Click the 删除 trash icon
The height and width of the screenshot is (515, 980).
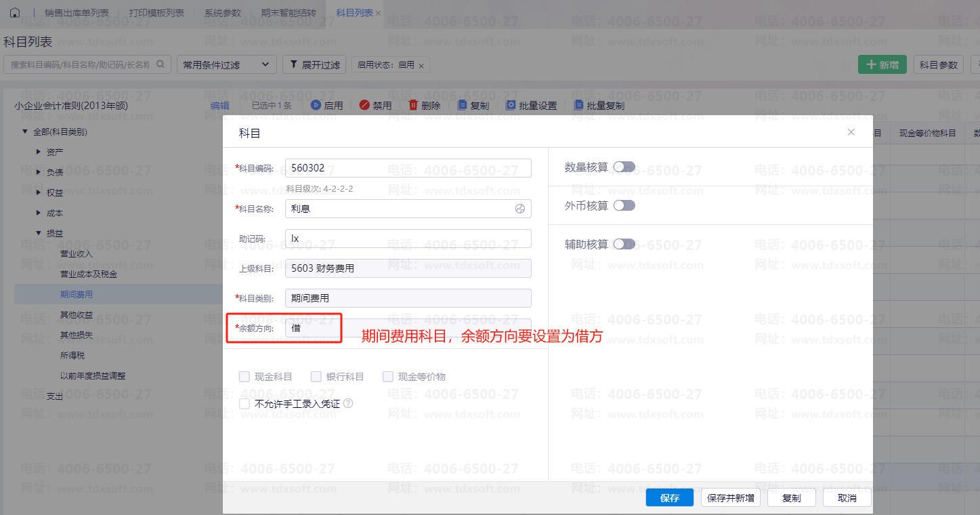coord(413,105)
